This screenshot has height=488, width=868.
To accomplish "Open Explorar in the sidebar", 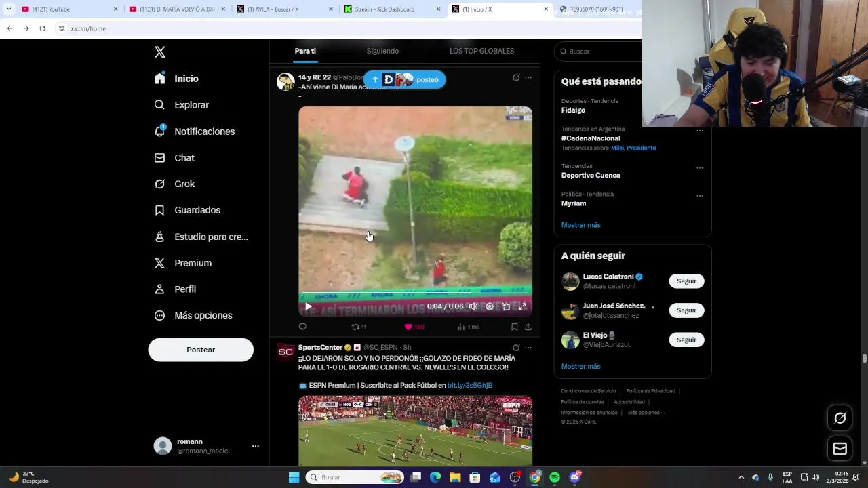I will (x=181, y=105).
